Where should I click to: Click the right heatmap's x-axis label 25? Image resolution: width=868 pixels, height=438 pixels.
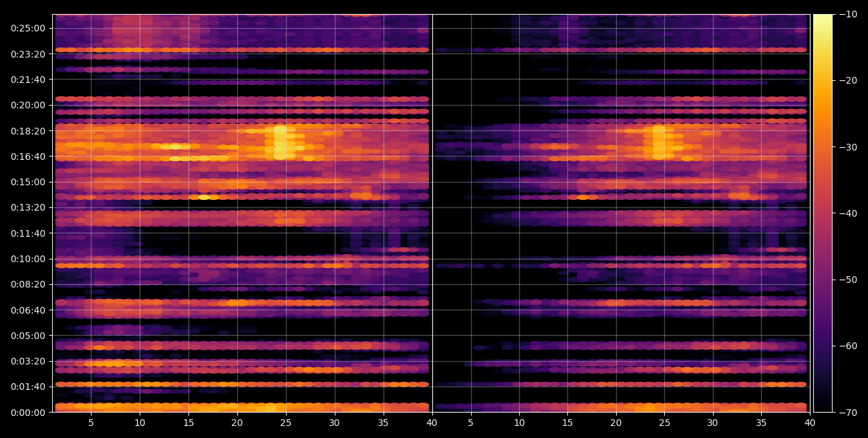pos(664,423)
